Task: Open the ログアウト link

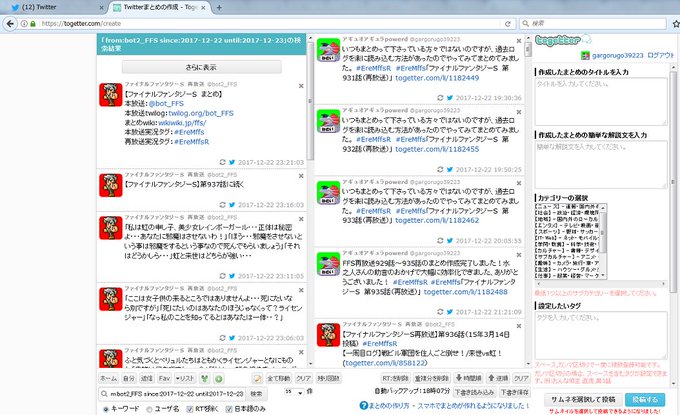Action: point(660,56)
